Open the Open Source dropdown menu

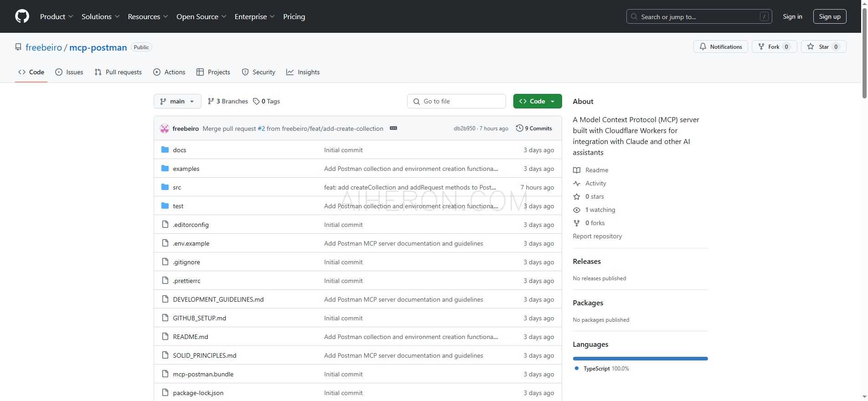click(x=201, y=16)
